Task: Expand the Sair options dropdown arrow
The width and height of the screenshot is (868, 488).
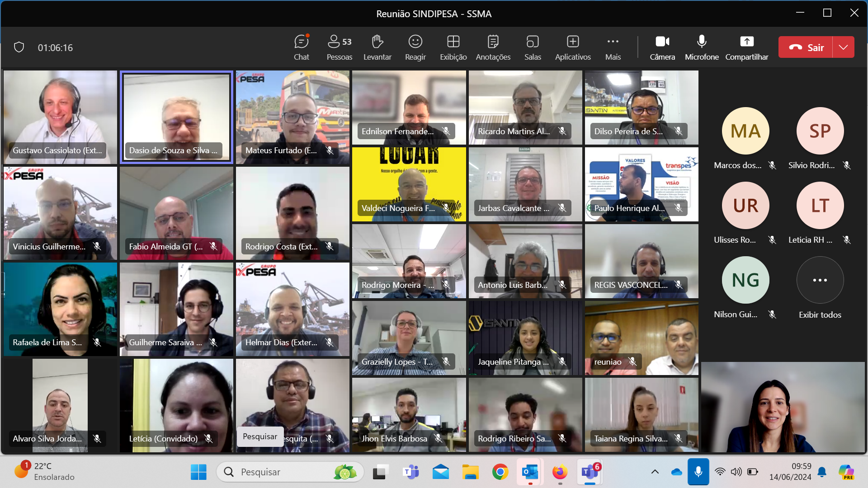Action: (x=843, y=47)
